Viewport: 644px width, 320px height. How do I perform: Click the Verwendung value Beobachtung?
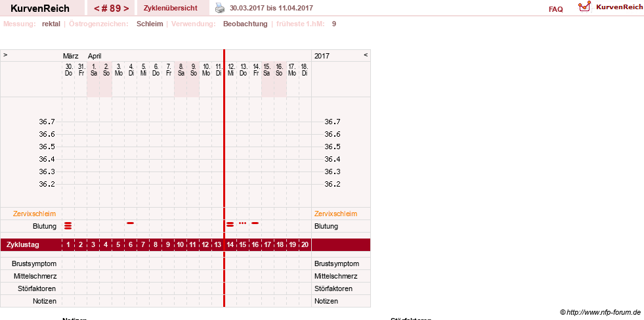(246, 24)
